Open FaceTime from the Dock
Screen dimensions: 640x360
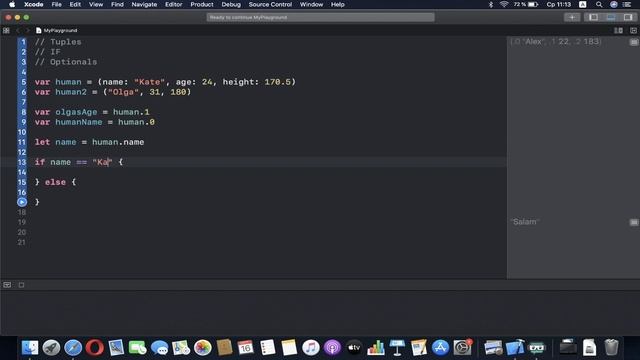point(138,348)
